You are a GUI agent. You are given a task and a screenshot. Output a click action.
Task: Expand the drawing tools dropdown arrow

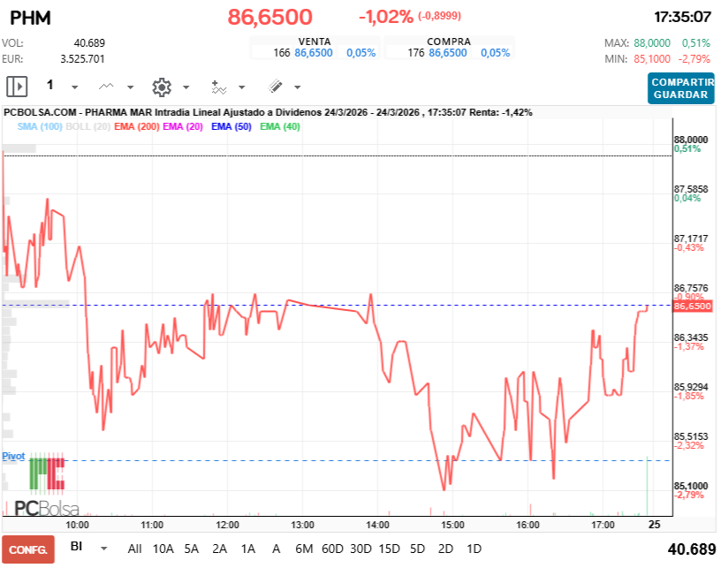point(298,87)
